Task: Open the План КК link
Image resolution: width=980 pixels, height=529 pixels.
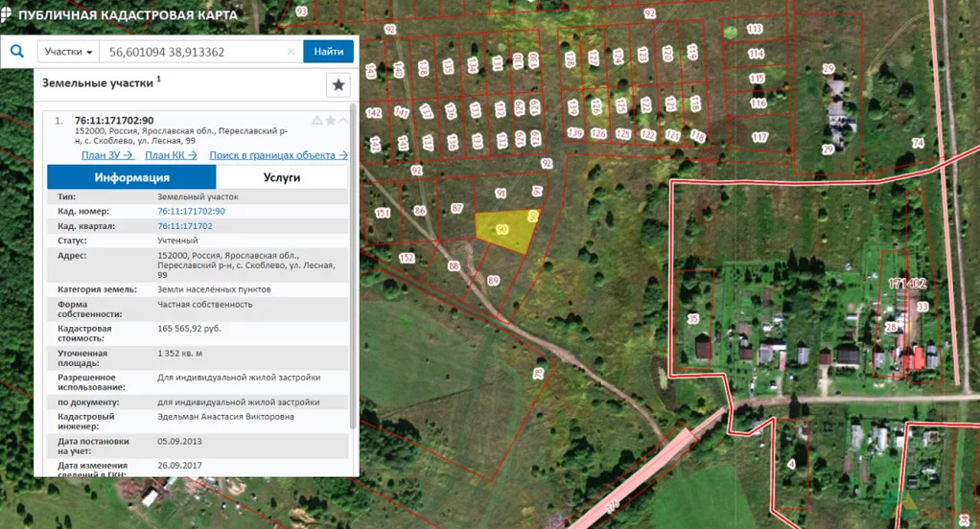Action: click(x=171, y=155)
